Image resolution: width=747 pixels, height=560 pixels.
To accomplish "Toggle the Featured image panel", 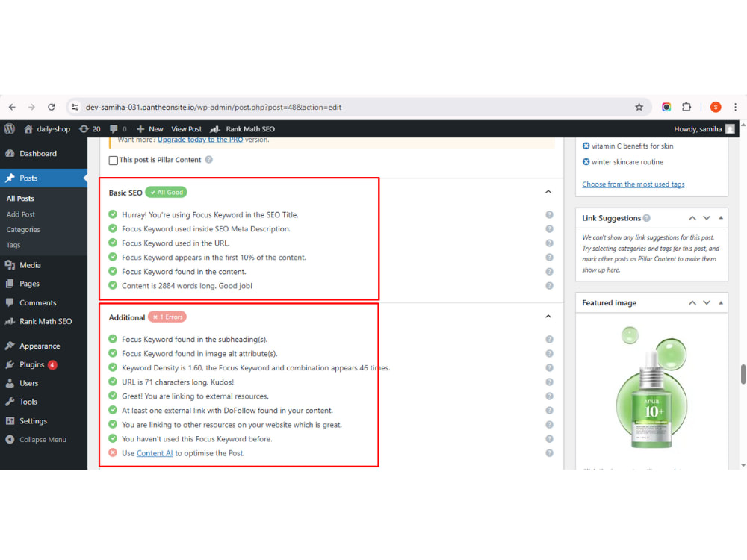I will click(x=721, y=303).
